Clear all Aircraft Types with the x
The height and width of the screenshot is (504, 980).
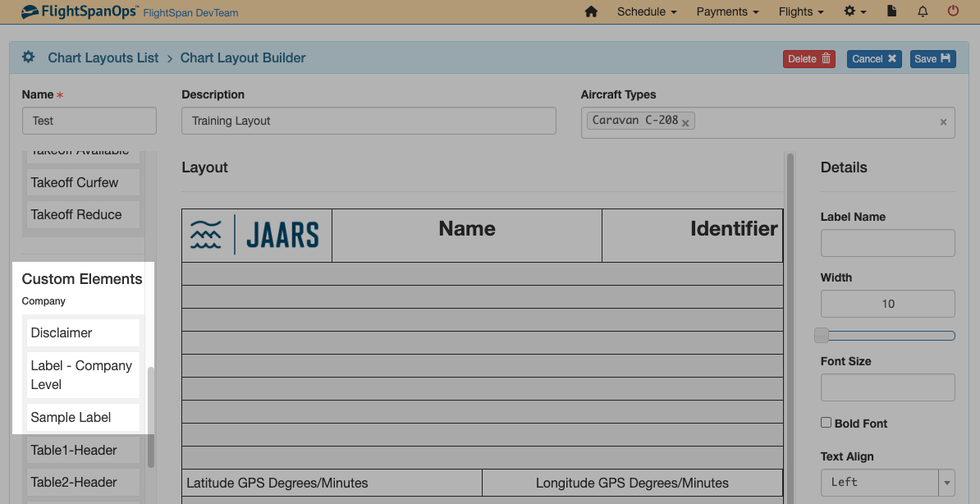[943, 121]
